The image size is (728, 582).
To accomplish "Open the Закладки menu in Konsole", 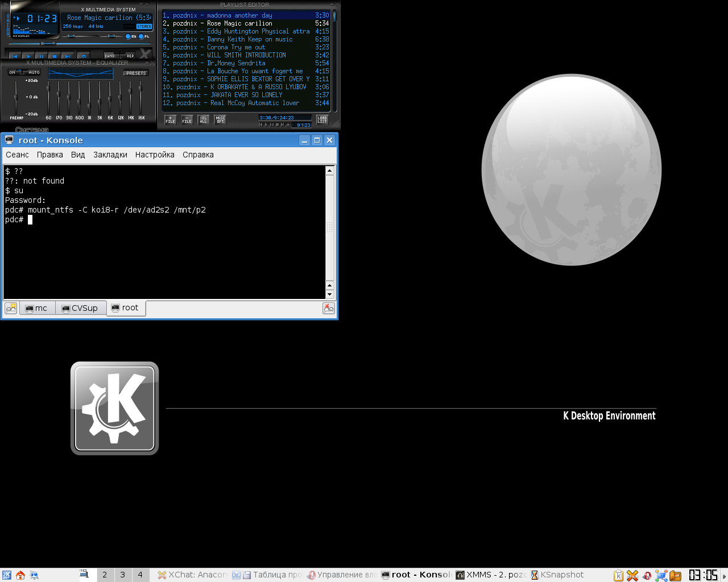I will pos(110,155).
